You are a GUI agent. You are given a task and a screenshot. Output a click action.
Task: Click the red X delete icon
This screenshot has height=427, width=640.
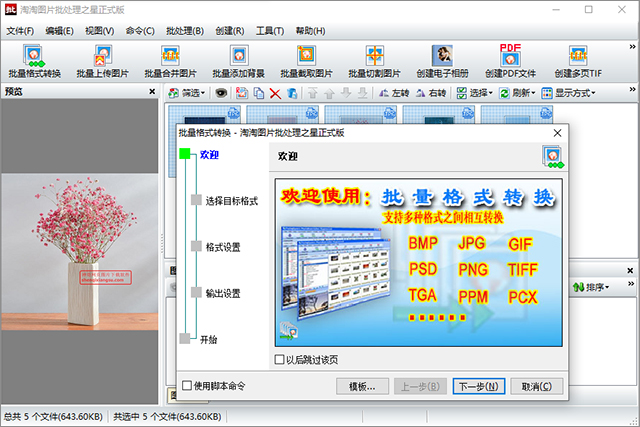coord(275,93)
